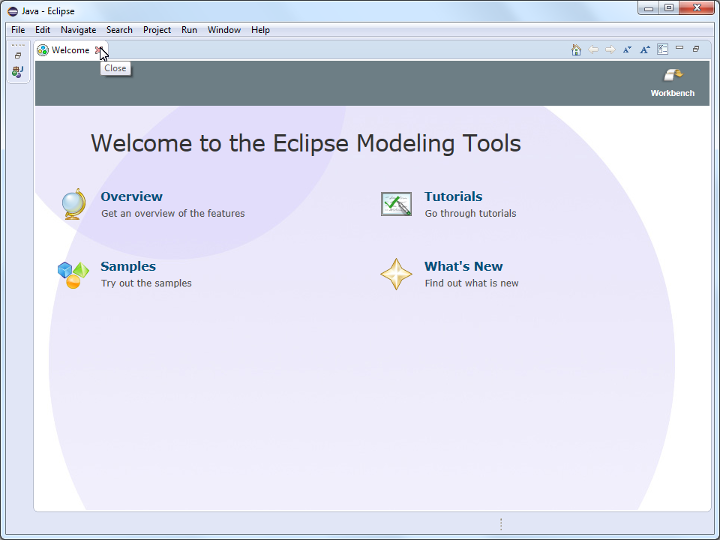Maximize the Welcome view panel
Viewport: 720px width, 540px height.
(696, 49)
